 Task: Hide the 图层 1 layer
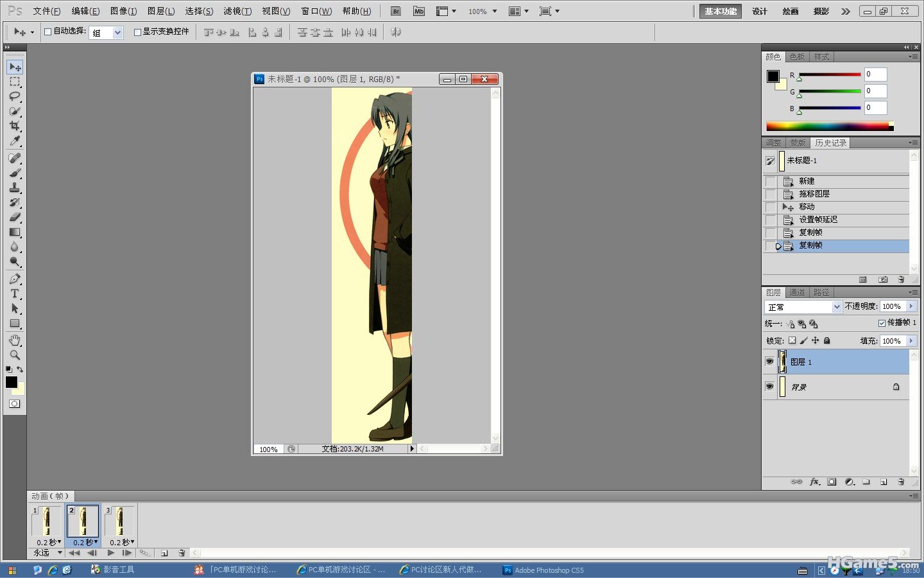coord(769,362)
